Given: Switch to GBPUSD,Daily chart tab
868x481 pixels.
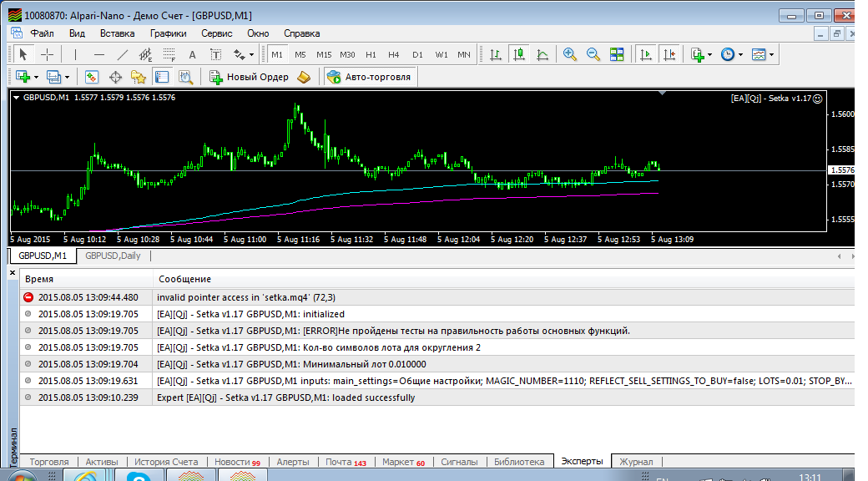Looking at the screenshot, I should click(113, 256).
